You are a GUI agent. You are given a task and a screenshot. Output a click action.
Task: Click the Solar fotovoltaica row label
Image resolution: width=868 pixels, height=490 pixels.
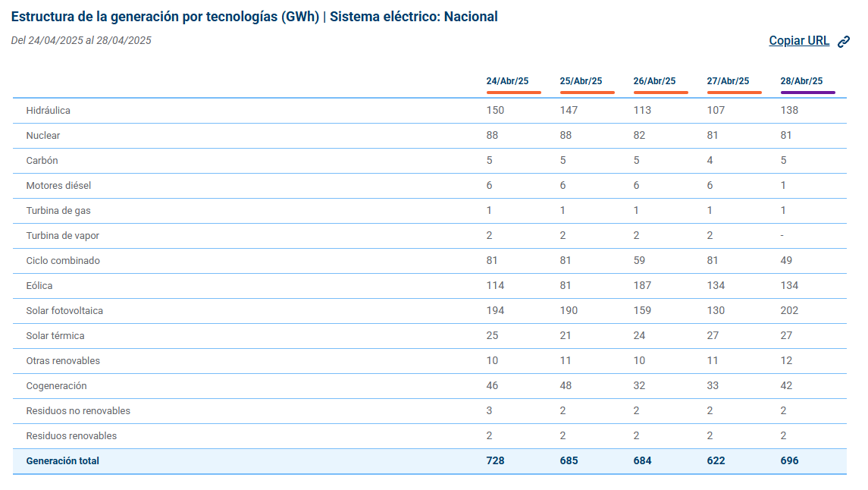coord(64,310)
